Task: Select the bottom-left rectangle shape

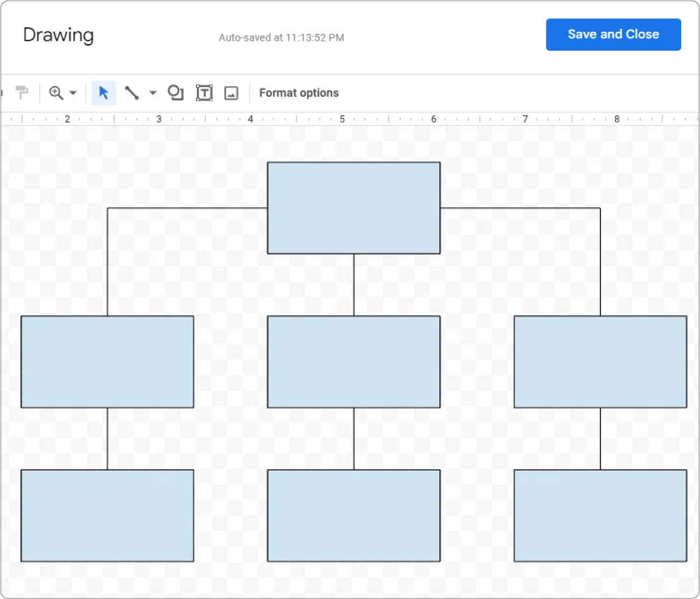Action: click(x=107, y=516)
